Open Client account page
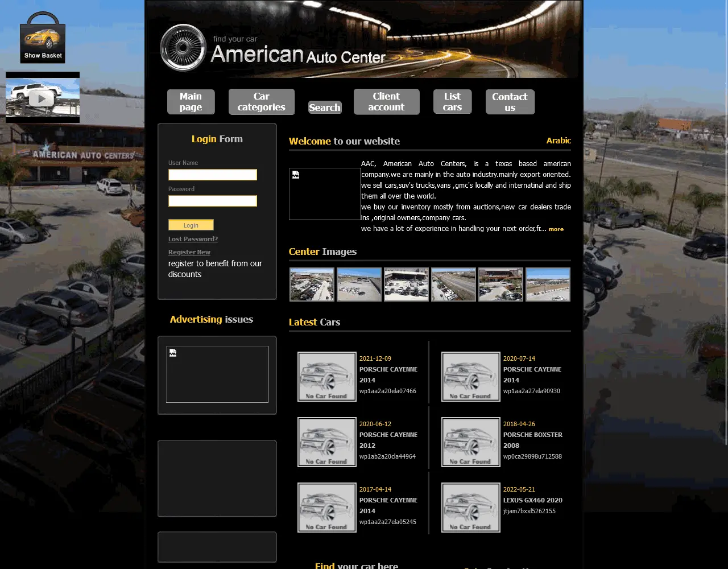This screenshot has height=569, width=728. click(386, 102)
